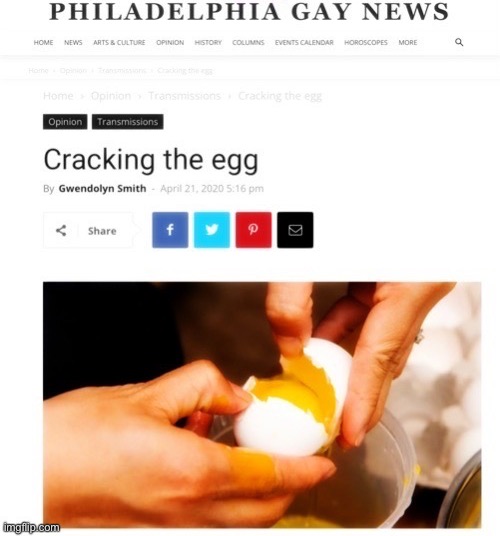Expand the More menu
This screenshot has height=536, width=500.
408,42
